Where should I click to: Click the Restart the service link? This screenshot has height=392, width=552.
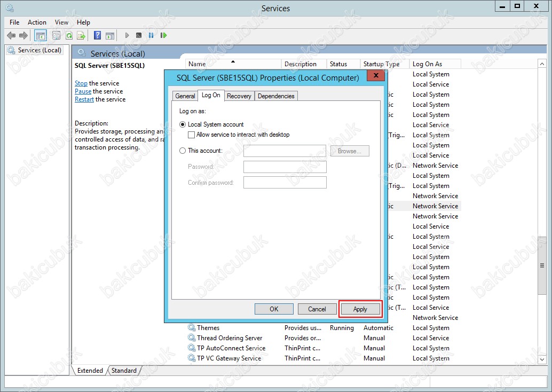coord(84,99)
